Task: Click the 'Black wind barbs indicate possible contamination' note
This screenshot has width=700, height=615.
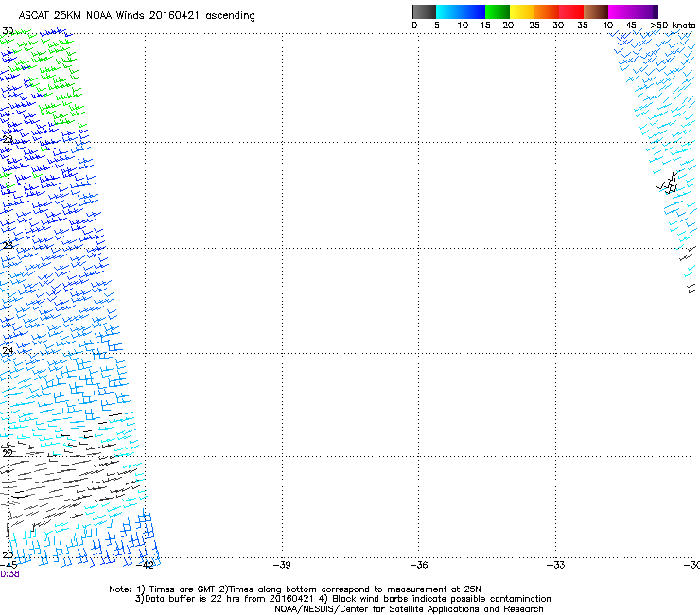Action: pos(442,599)
